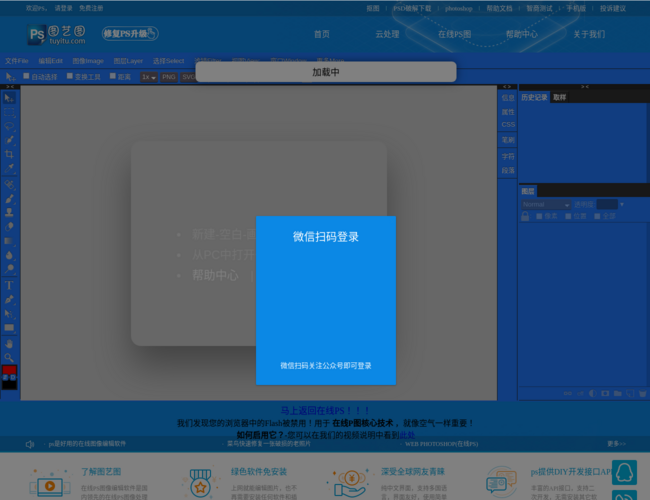
Task: Open the Normal blend mode dropdown
Action: click(x=544, y=204)
